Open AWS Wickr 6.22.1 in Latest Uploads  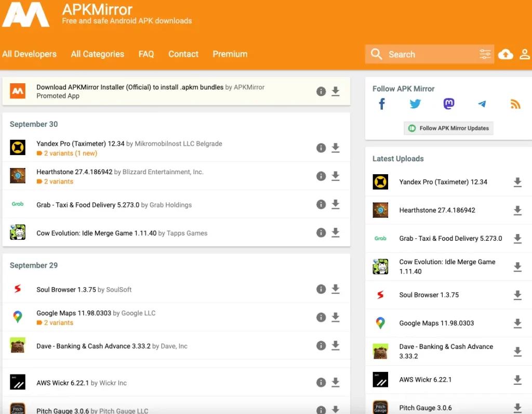(425, 380)
